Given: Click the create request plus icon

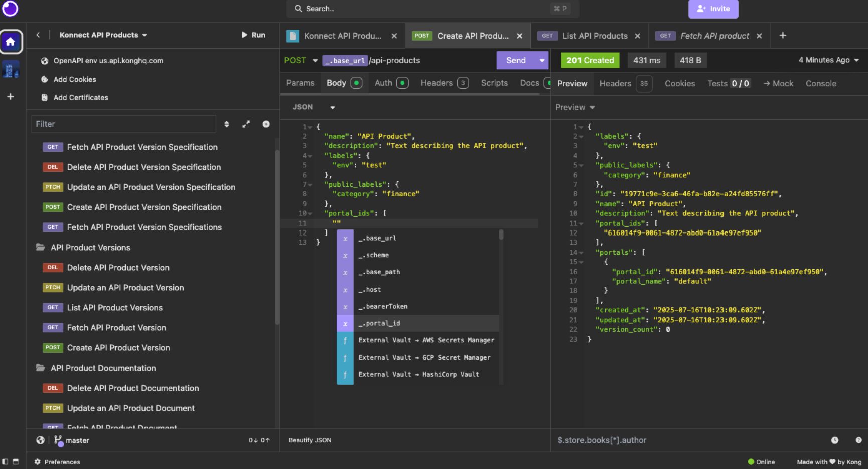Looking at the screenshot, I should tap(266, 124).
